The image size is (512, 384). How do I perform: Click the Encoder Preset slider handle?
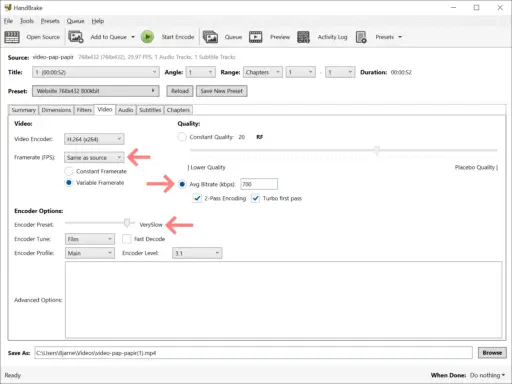coord(127,223)
